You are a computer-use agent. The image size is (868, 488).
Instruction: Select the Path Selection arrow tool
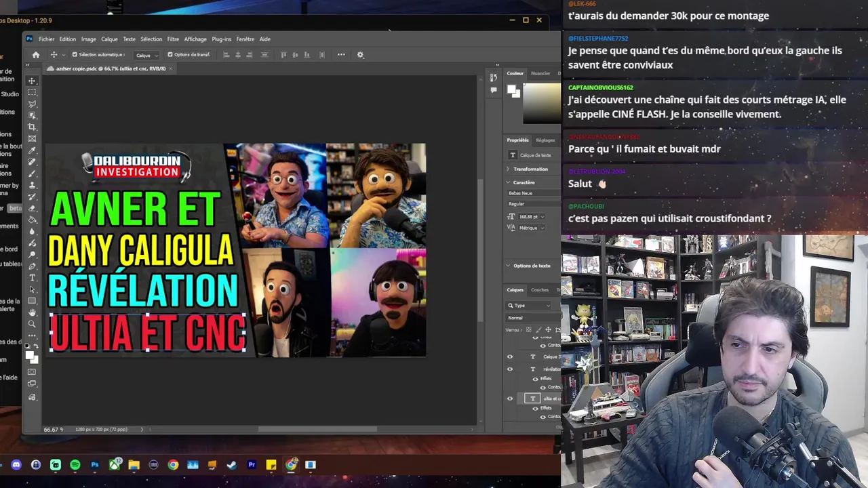32,289
